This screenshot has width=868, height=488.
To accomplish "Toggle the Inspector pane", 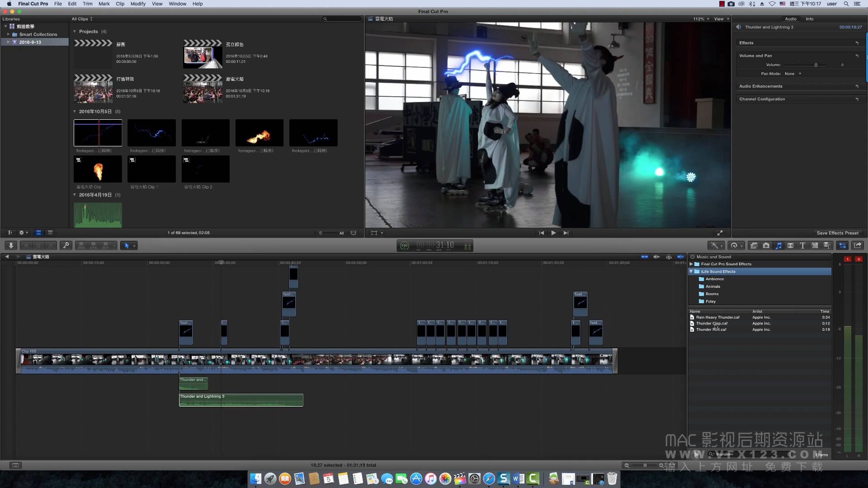I will coord(842,245).
